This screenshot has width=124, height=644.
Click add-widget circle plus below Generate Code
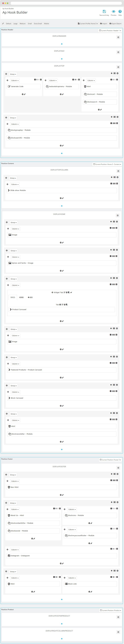pyautogui.click(x=22, y=94)
